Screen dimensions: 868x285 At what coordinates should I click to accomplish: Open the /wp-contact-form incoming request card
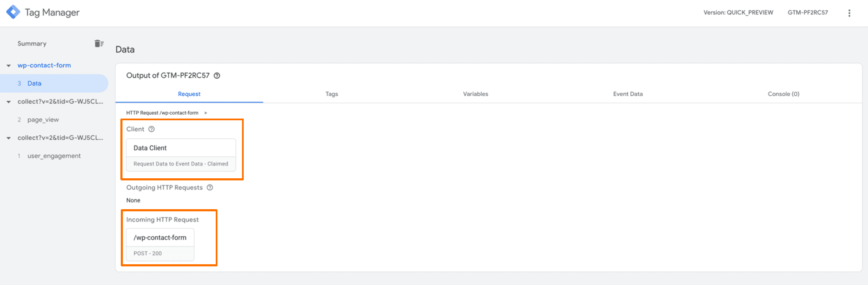coord(160,245)
